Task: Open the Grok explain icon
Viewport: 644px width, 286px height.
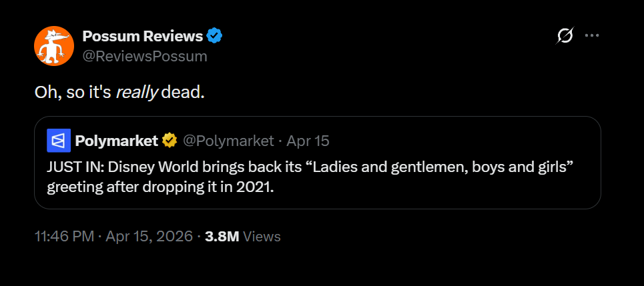Action: [565, 37]
